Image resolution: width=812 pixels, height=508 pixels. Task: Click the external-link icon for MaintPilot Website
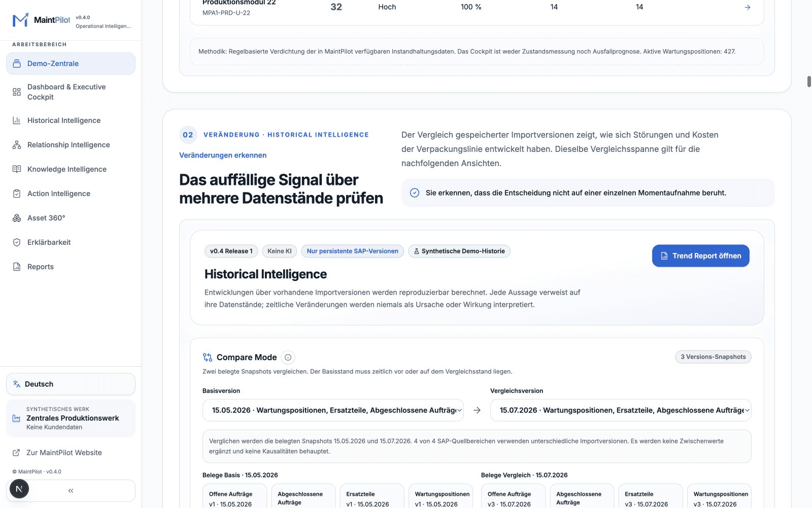click(16, 453)
